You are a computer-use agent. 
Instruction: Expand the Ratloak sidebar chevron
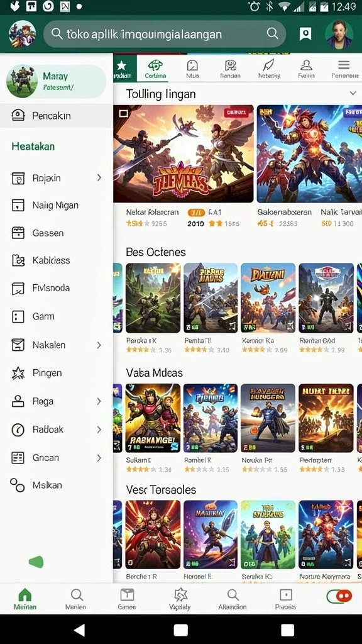click(99, 430)
